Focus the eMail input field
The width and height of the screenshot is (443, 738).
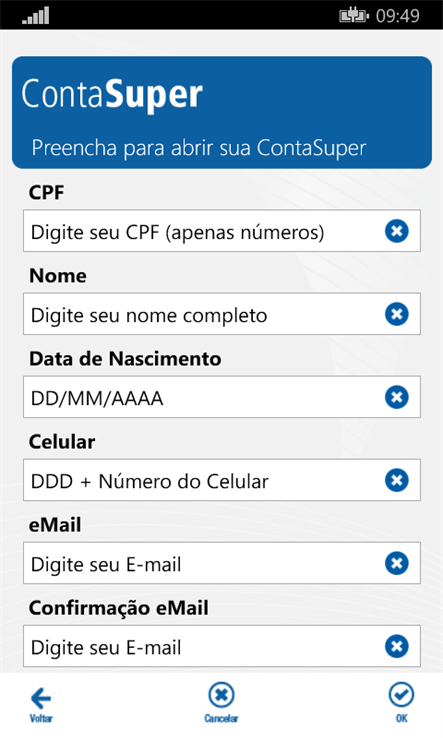coord(222,563)
